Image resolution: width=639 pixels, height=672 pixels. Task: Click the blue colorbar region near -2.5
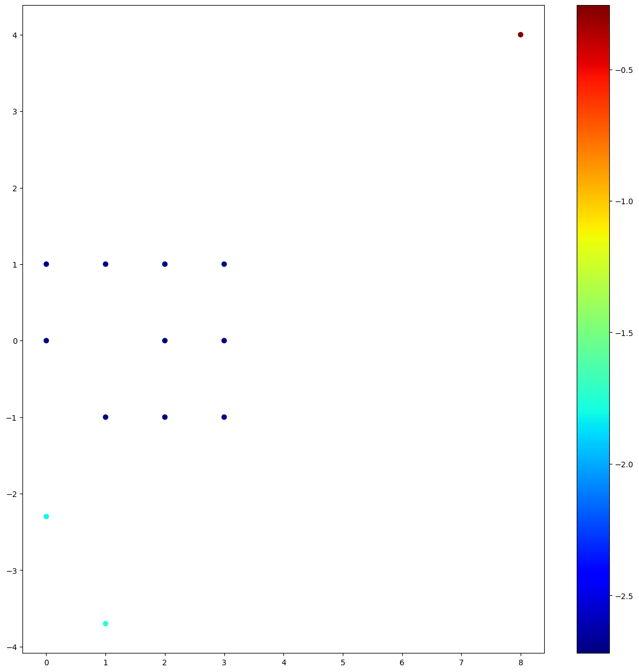tap(593, 596)
